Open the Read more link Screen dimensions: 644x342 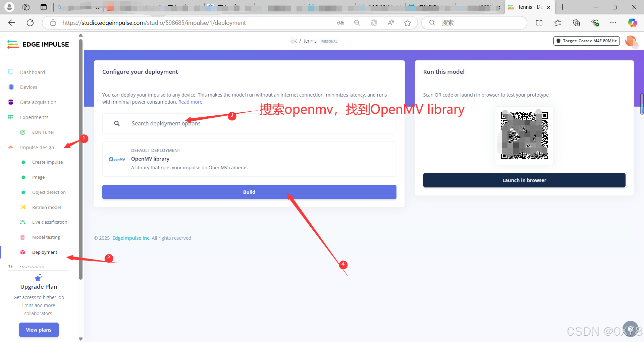click(x=190, y=102)
